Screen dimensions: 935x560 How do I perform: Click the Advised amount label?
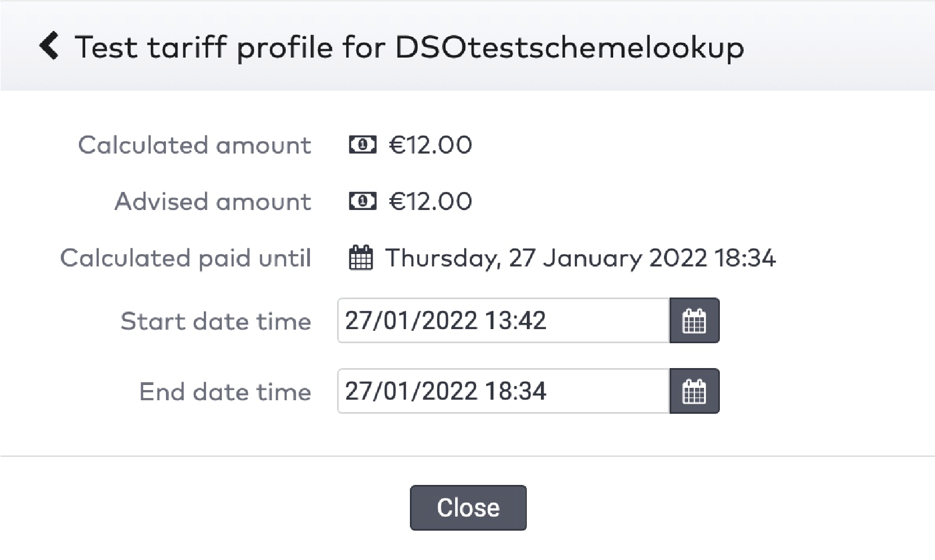tap(212, 202)
